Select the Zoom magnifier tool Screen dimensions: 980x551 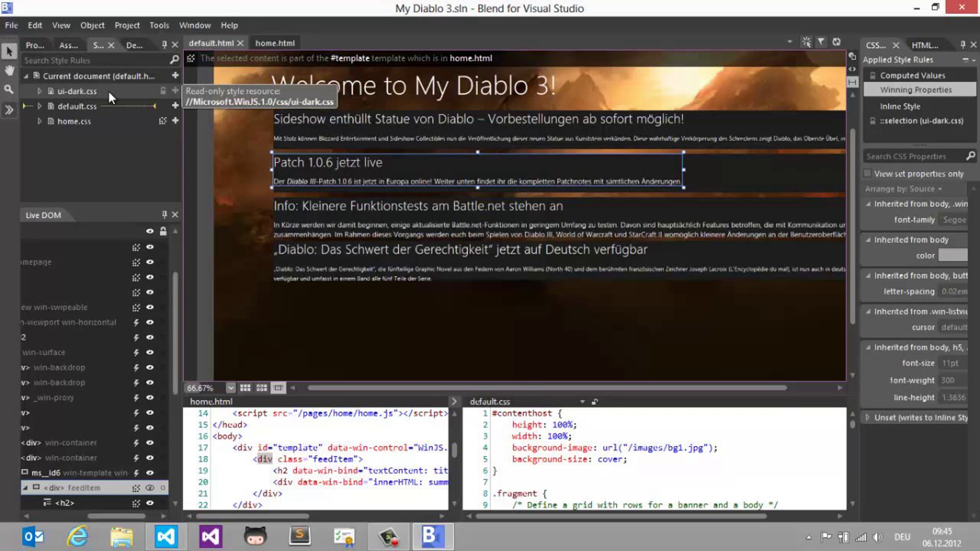tap(9, 89)
